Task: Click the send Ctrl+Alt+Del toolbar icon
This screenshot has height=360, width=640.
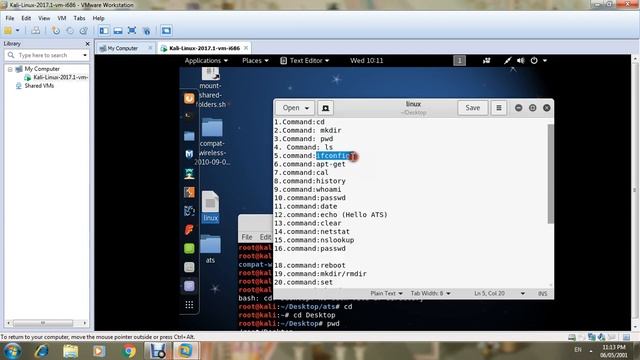Action: (x=36, y=31)
